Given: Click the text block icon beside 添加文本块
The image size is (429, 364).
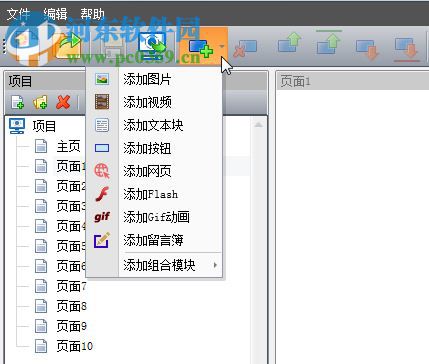Looking at the screenshot, I should [x=102, y=125].
